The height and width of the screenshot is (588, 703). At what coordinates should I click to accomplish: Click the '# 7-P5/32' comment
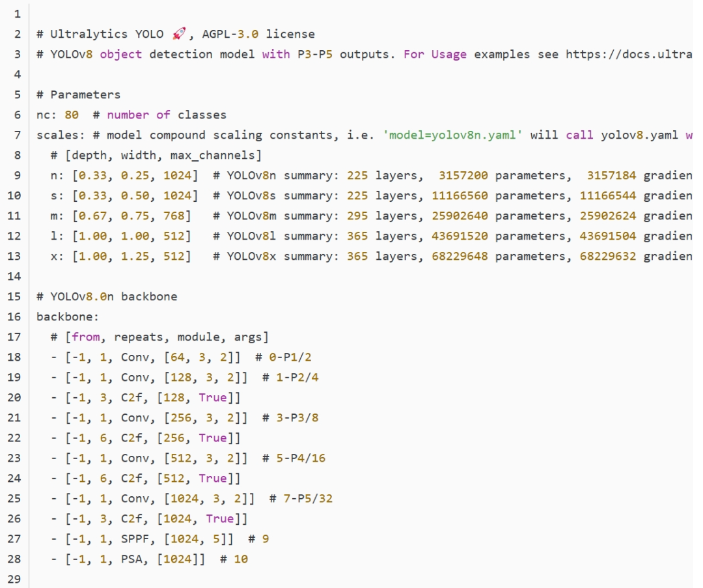(301, 498)
